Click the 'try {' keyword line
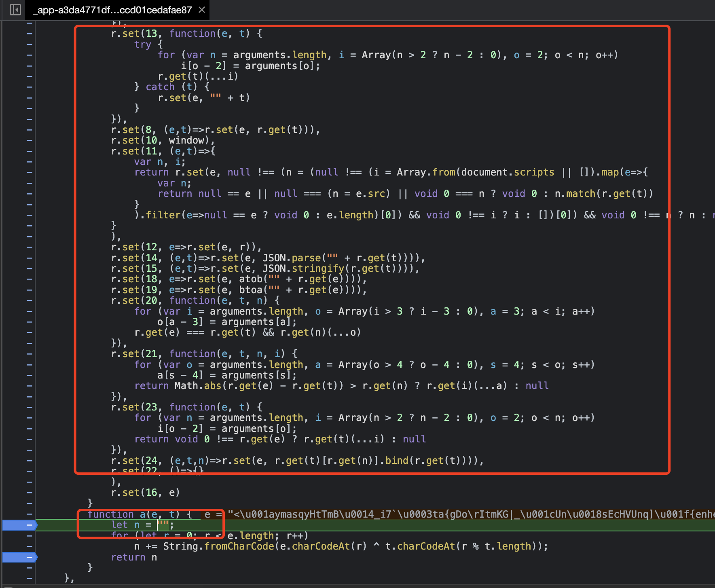Viewport: 715px width, 588px height. pyautogui.click(x=148, y=44)
